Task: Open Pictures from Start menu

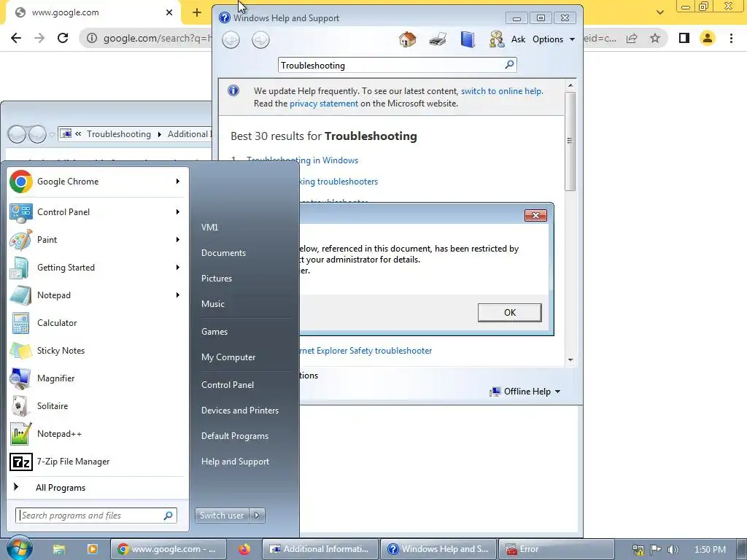Action: [216, 279]
